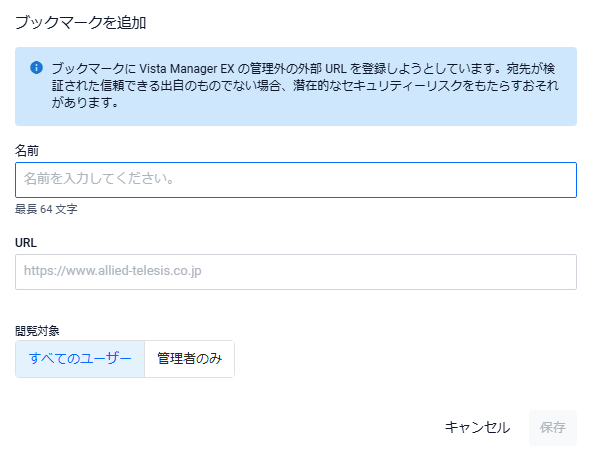
Task: Click the キャンセル button
Action: 477,427
